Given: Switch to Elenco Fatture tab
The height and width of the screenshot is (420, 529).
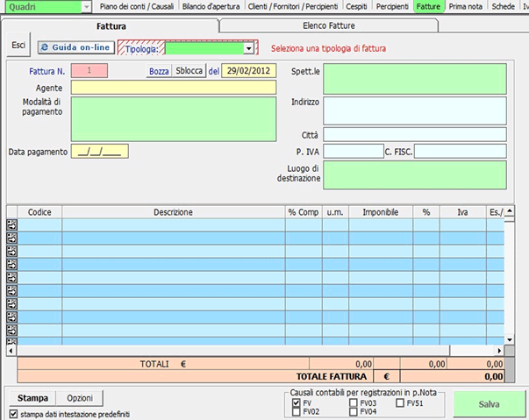Looking at the screenshot, I should coord(329,25).
